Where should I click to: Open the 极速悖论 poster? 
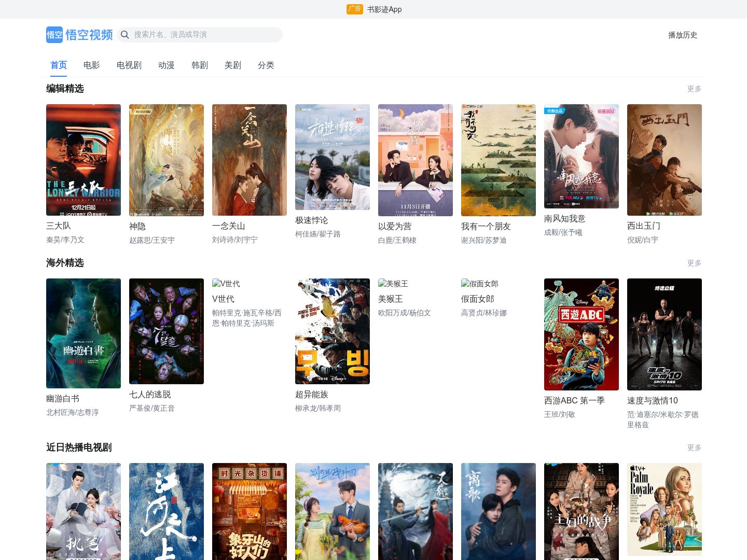point(333,157)
